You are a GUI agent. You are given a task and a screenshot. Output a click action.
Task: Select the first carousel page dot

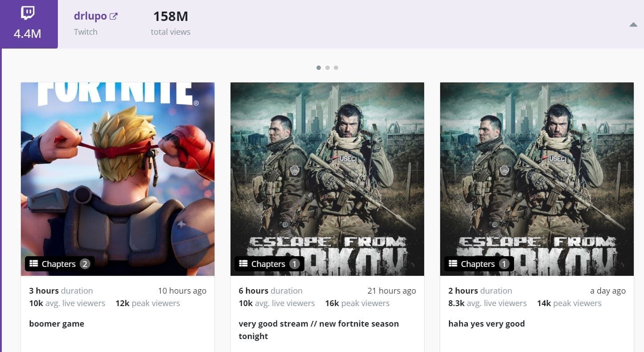coord(319,68)
